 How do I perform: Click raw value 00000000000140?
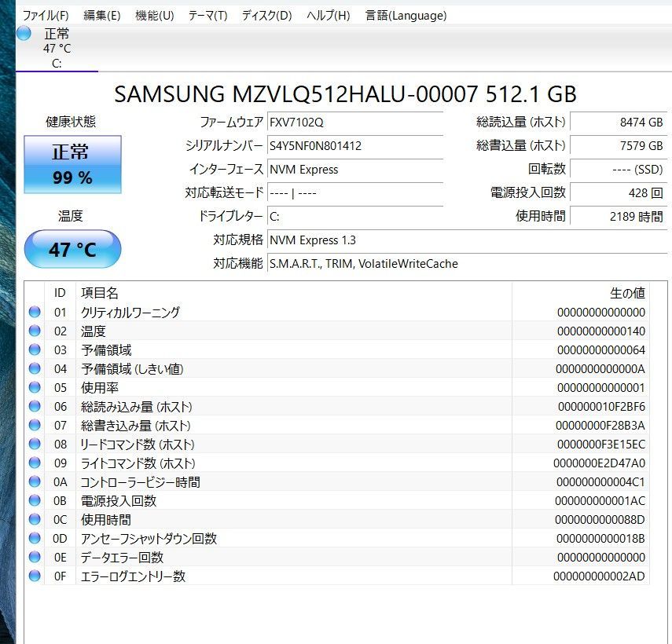[600, 331]
